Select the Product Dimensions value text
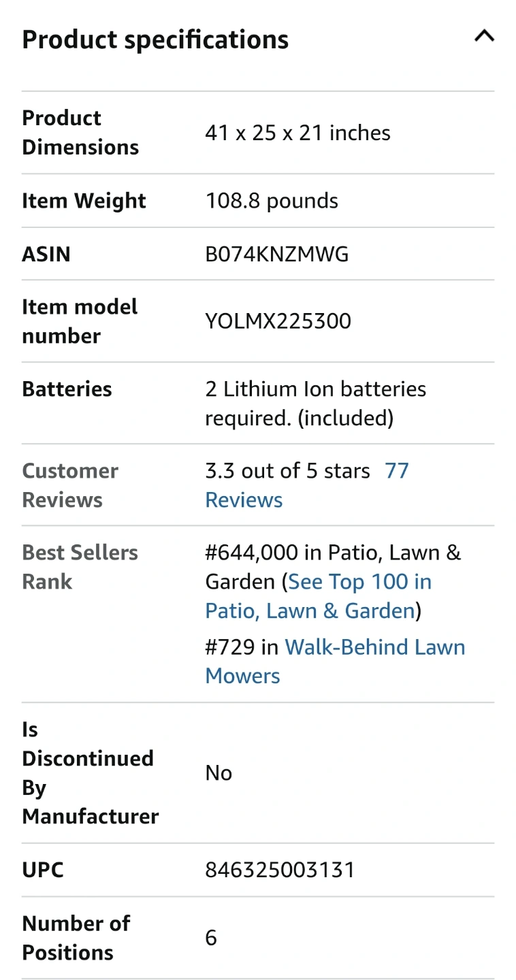This screenshot has height=980, width=516. pos(297,133)
